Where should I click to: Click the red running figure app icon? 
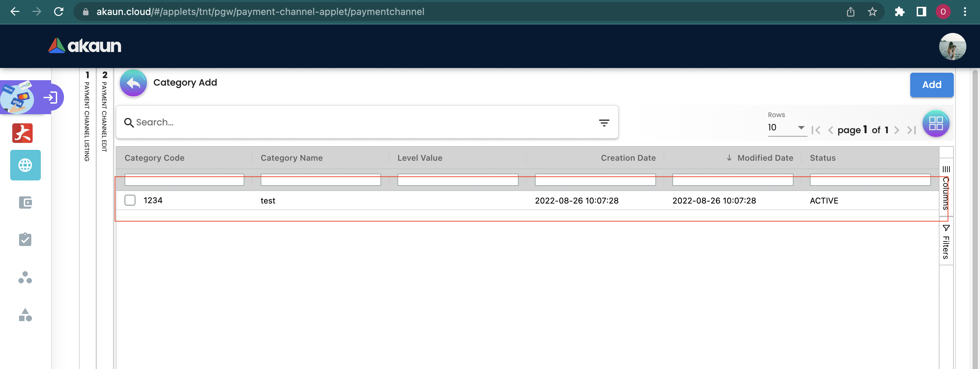point(22,133)
